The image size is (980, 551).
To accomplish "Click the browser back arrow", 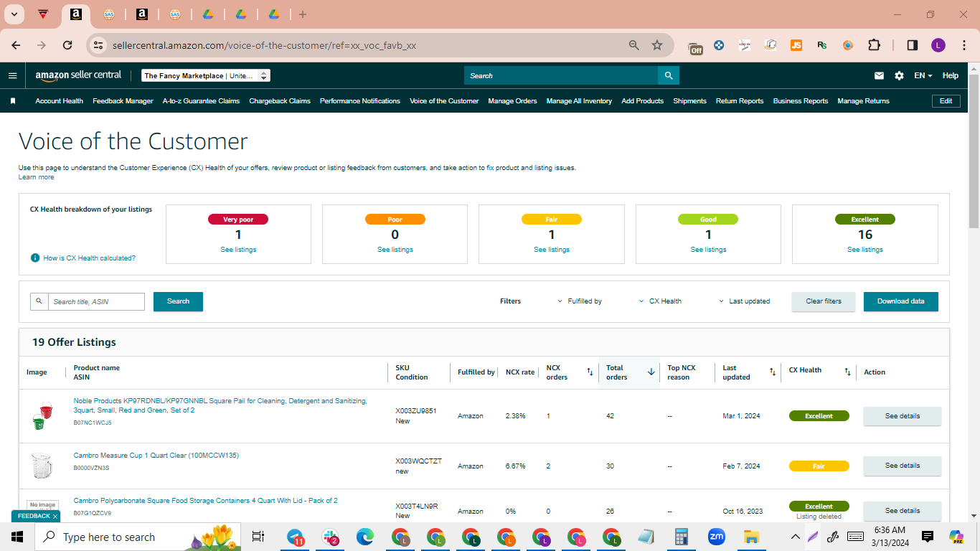I will click(x=16, y=45).
